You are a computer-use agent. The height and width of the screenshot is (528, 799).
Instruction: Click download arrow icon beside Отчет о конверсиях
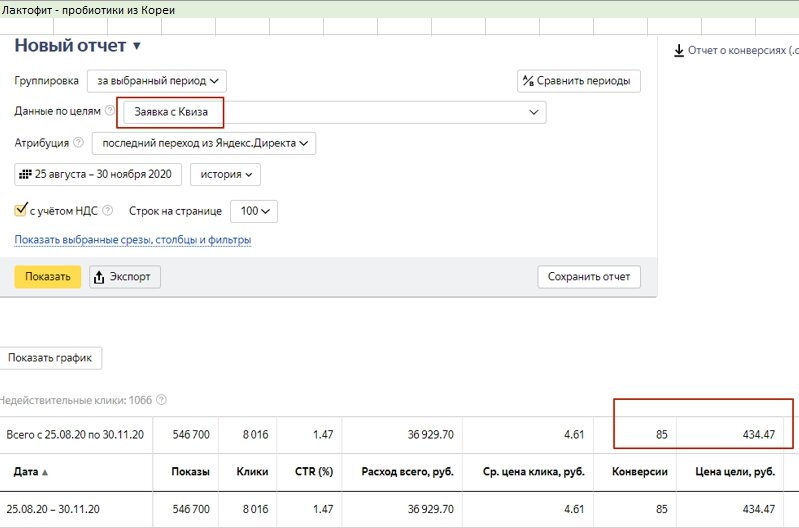pos(679,50)
